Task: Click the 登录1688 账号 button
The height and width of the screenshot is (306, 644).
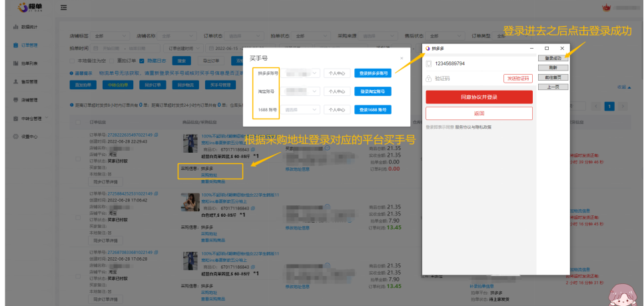Action: pyautogui.click(x=372, y=110)
